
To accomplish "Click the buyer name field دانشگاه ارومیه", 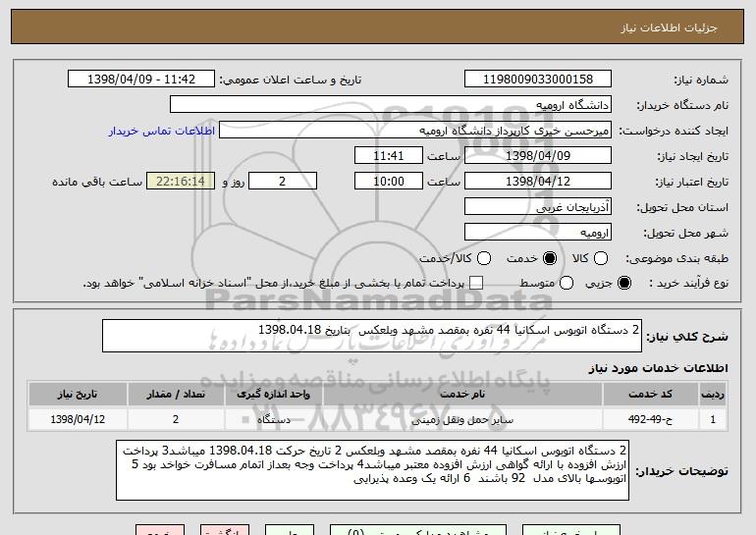I will pos(391,105).
